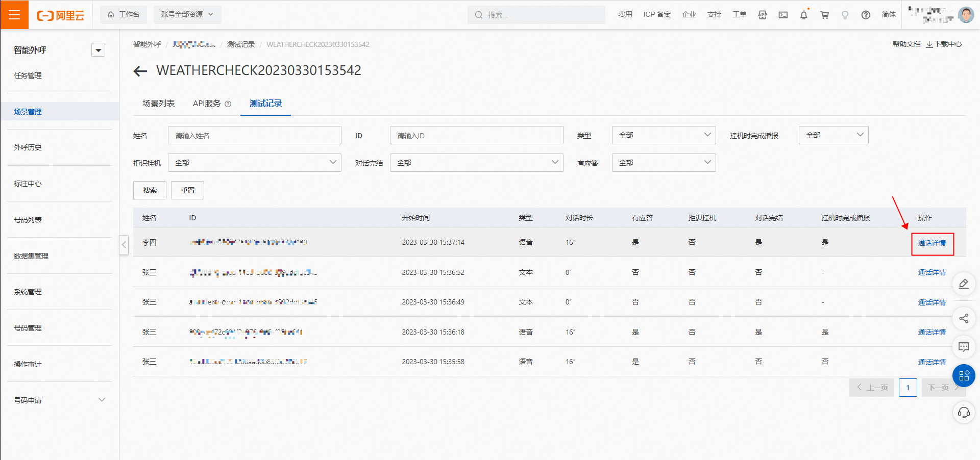This screenshot has width=980, height=460.
Task: Open the 企业 menu
Action: [689, 14]
